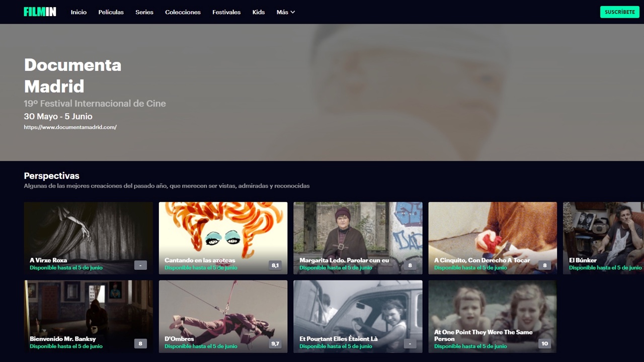The image size is (644, 362).
Task: Click 'Disponible hasta el 5 de junio' under D'Ombres
Action: click(x=201, y=346)
